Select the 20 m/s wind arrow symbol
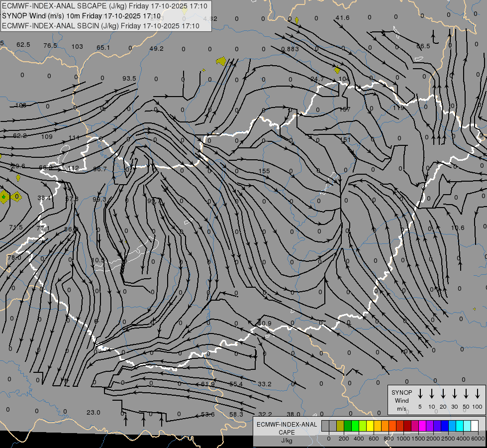Viewport: 487px width, 448px height. [x=443, y=394]
